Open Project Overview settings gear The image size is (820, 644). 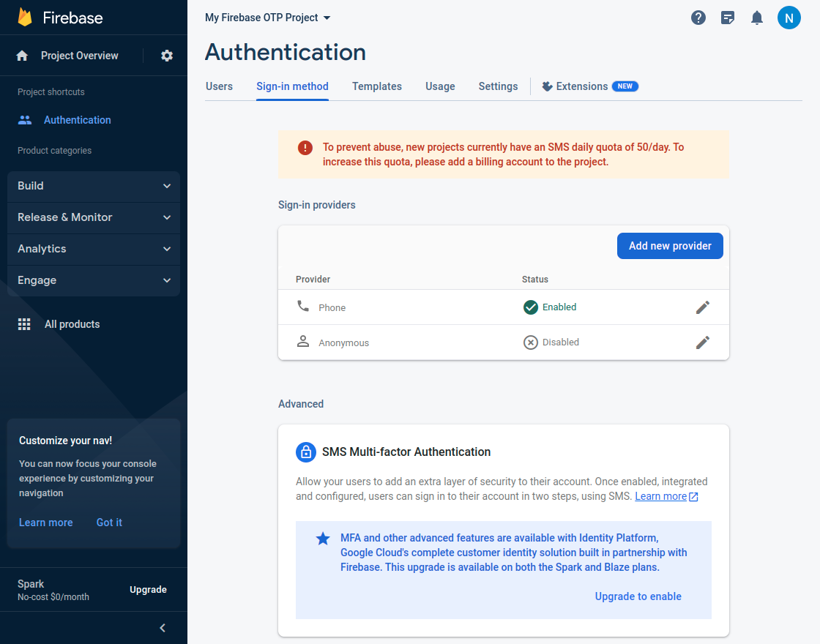pos(166,55)
